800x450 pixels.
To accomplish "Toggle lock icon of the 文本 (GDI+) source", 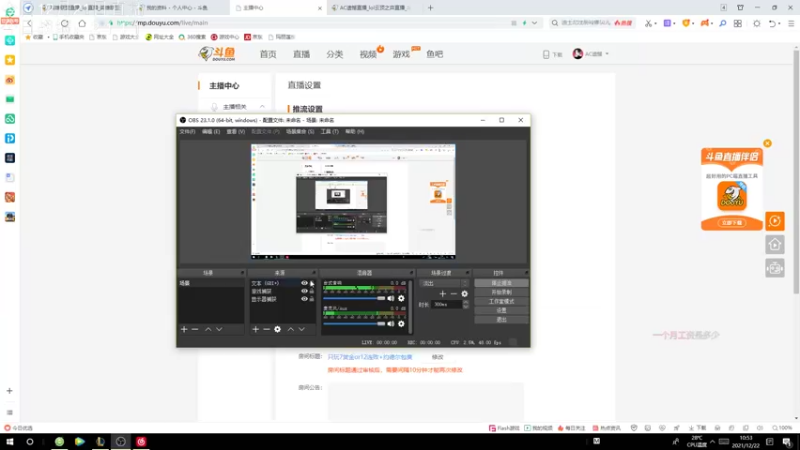I will 312,283.
